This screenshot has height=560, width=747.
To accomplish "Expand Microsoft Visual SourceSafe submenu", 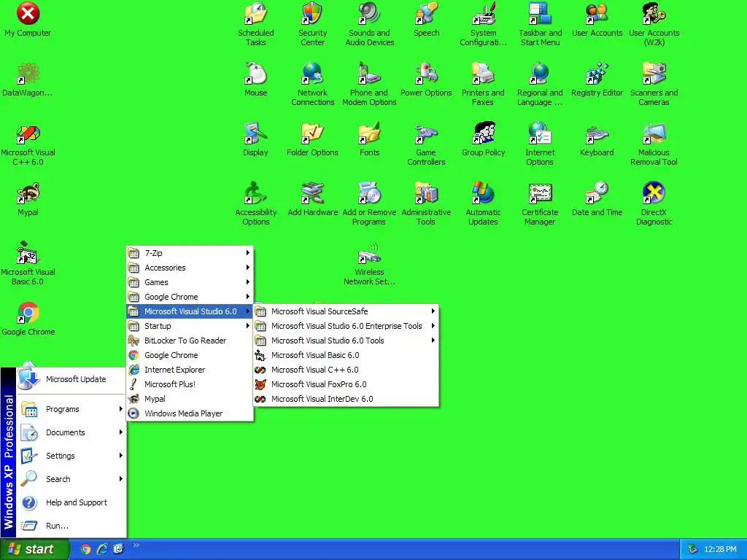I will pyautogui.click(x=346, y=311).
